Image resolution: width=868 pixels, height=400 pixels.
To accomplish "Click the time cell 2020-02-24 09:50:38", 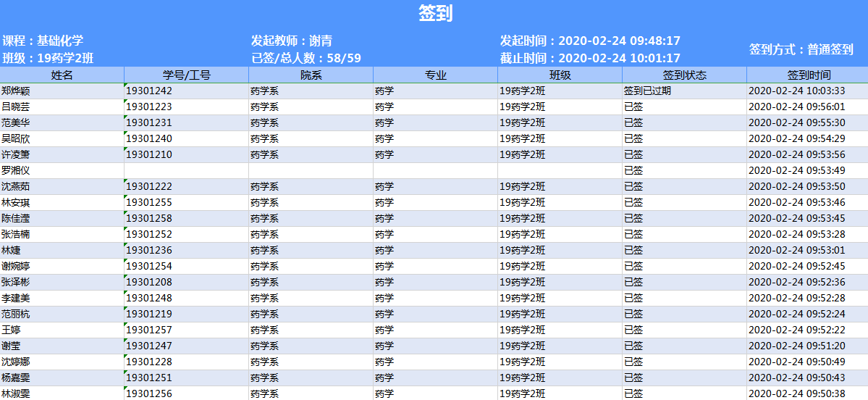I will 796,393.
